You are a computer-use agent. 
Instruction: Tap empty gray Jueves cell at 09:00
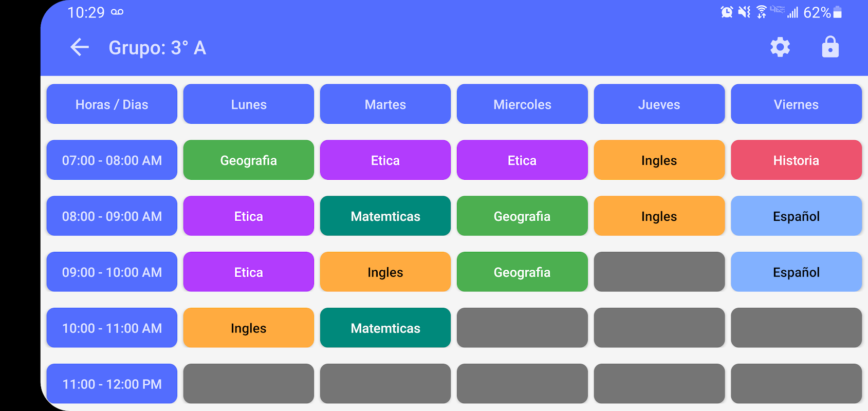click(659, 272)
